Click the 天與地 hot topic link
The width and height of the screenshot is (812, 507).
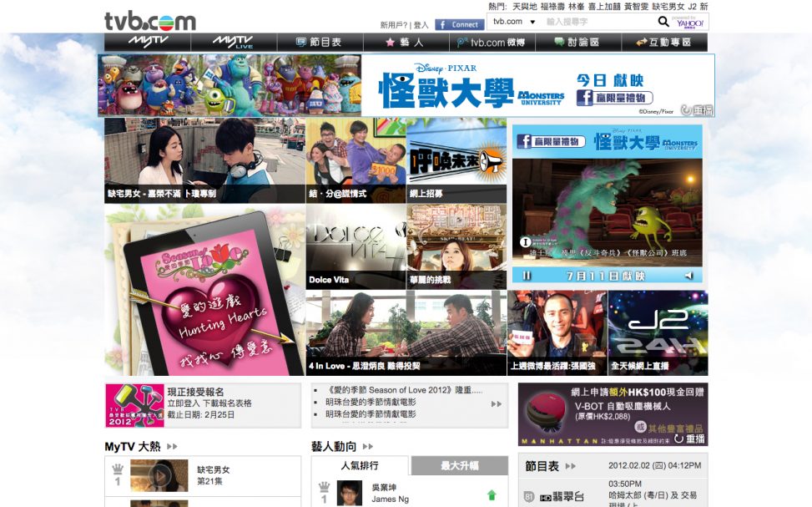(524, 7)
